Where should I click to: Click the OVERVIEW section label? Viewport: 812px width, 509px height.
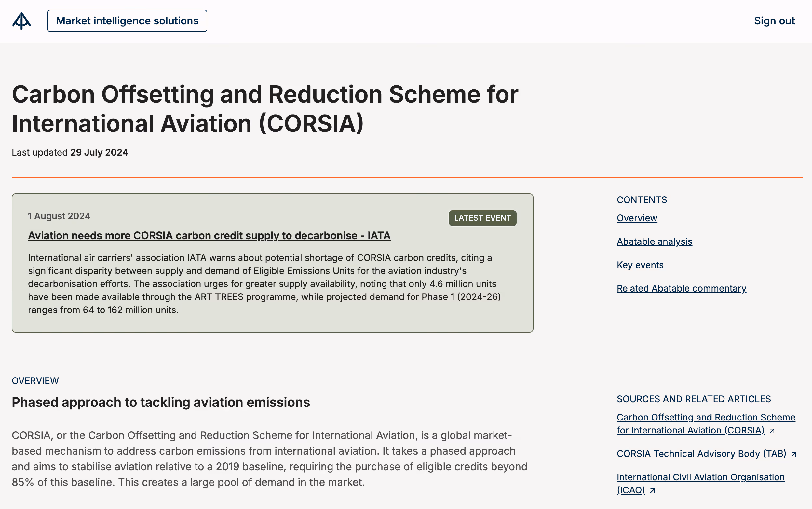click(35, 381)
